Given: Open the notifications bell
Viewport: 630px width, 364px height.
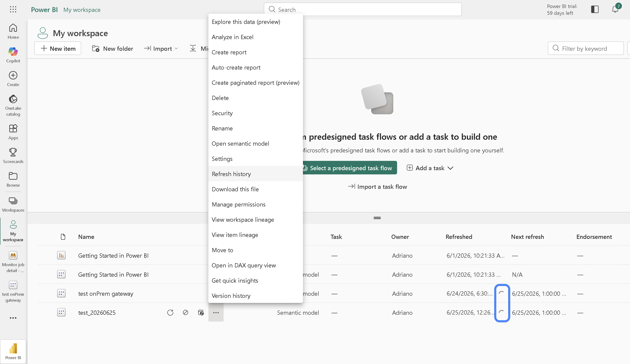Looking at the screenshot, I should click(x=615, y=9).
